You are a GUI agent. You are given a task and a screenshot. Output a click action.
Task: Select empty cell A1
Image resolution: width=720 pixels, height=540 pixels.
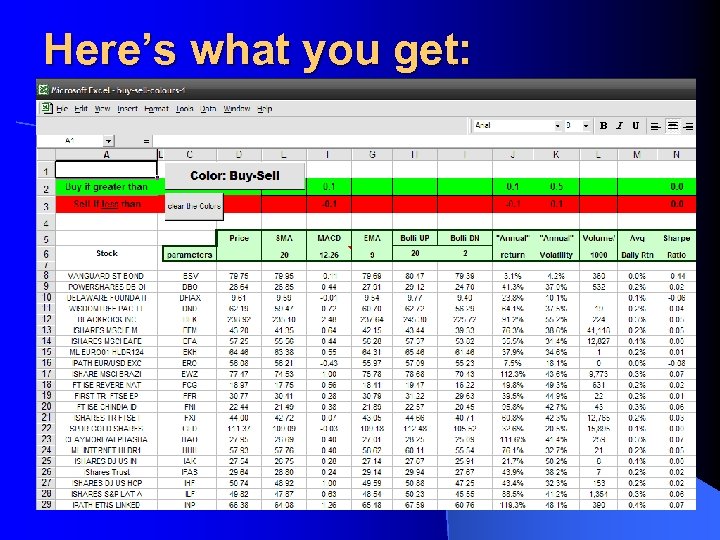tap(106, 170)
